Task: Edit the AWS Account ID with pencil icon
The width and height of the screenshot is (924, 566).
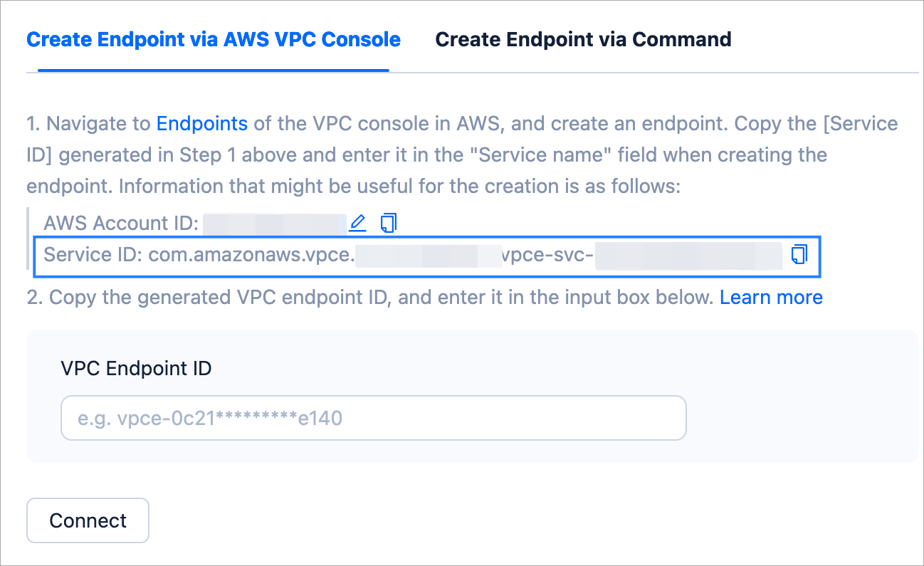Action: 357,224
